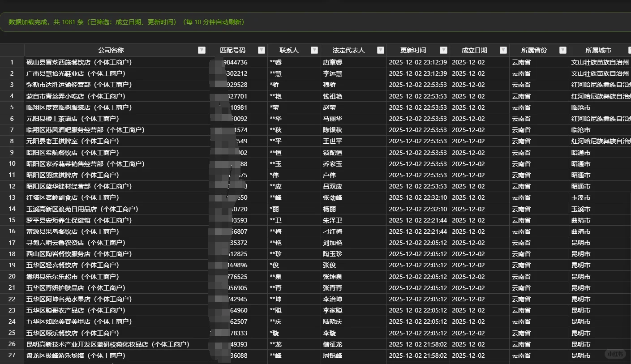Click the update time in 杨丽's row

click(418, 209)
